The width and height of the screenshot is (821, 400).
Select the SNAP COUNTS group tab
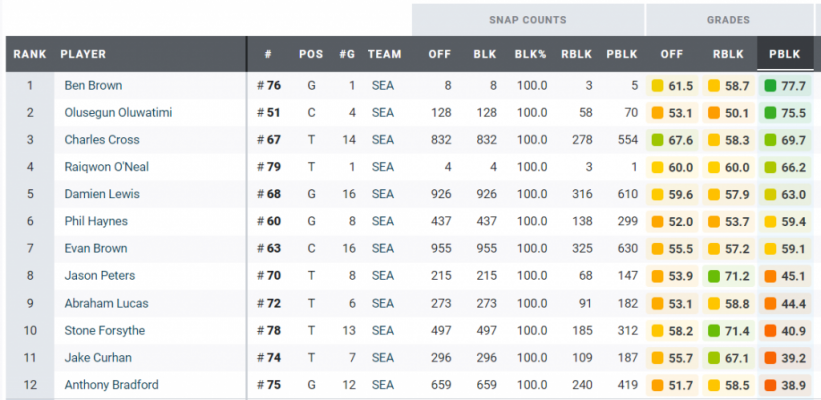pyautogui.click(x=528, y=20)
